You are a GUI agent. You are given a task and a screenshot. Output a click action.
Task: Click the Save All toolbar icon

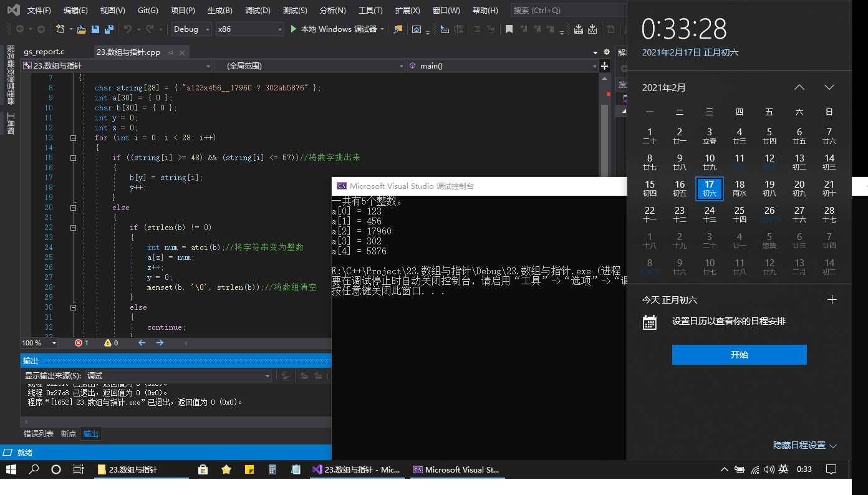(x=109, y=29)
